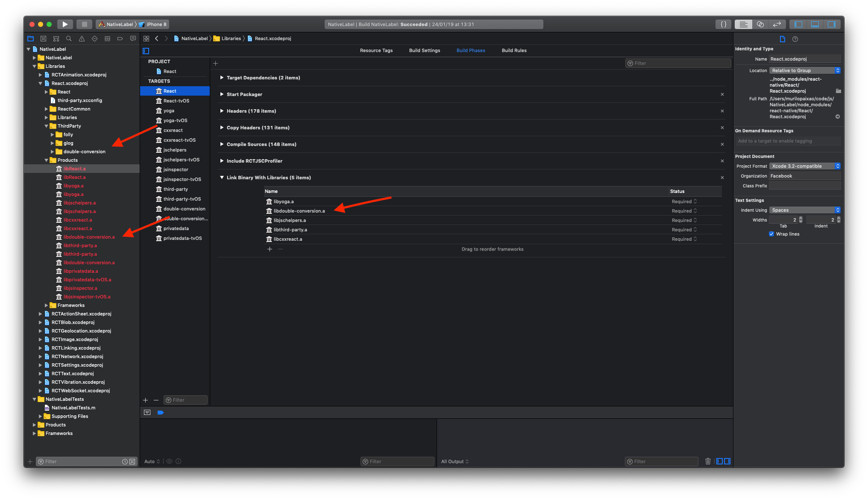Open the Symbol navigator
This screenshot has height=499, width=868.
click(56, 38)
